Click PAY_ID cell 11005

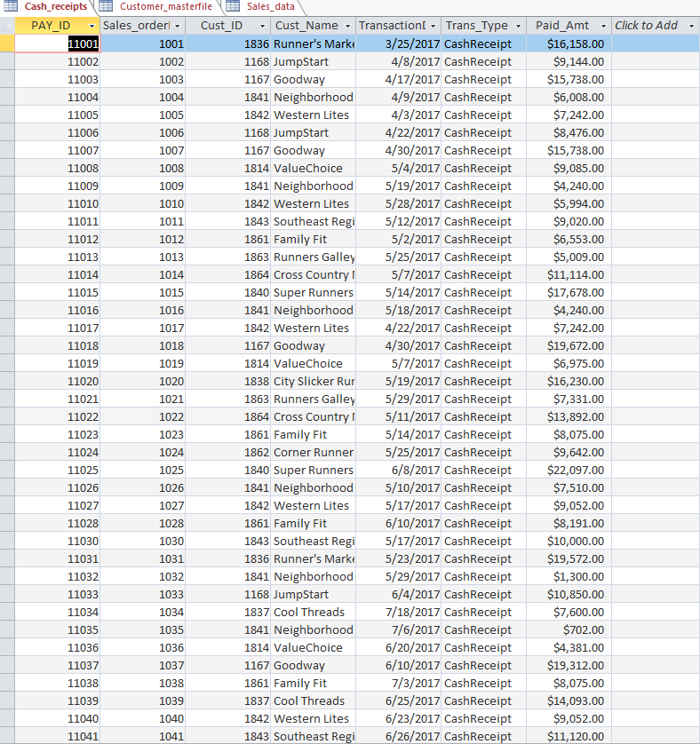click(58, 115)
